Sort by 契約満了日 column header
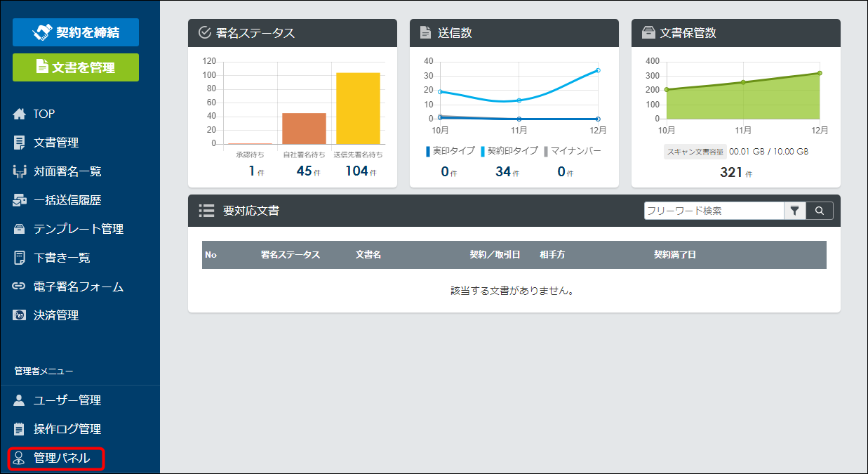 pos(674,255)
